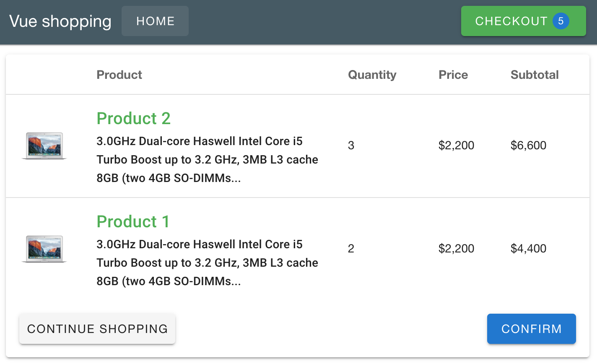Click the Vue shopping site title
The width and height of the screenshot is (597, 364).
60,21
